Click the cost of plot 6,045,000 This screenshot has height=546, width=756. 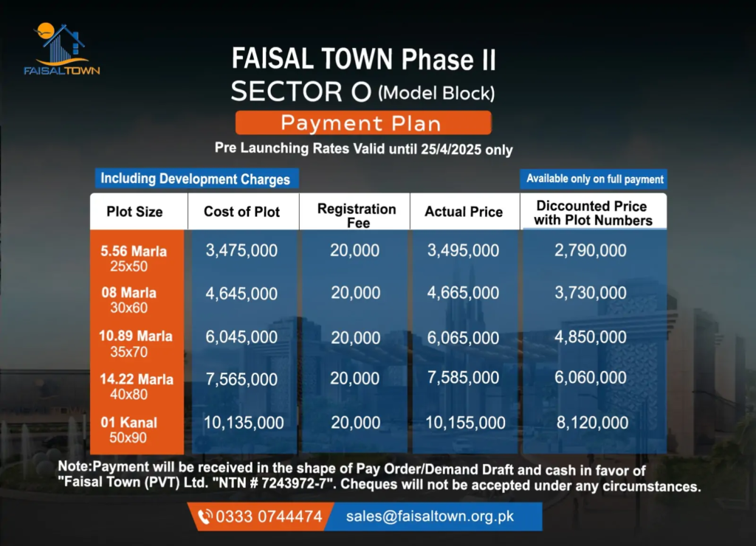(x=242, y=336)
